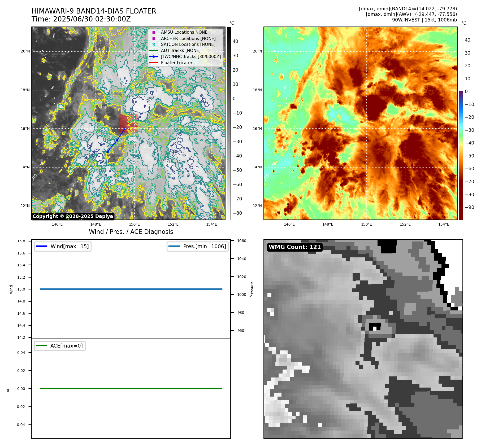Click the 150°E longitude label on left map
This screenshot has width=481, height=448.
pos(135,224)
